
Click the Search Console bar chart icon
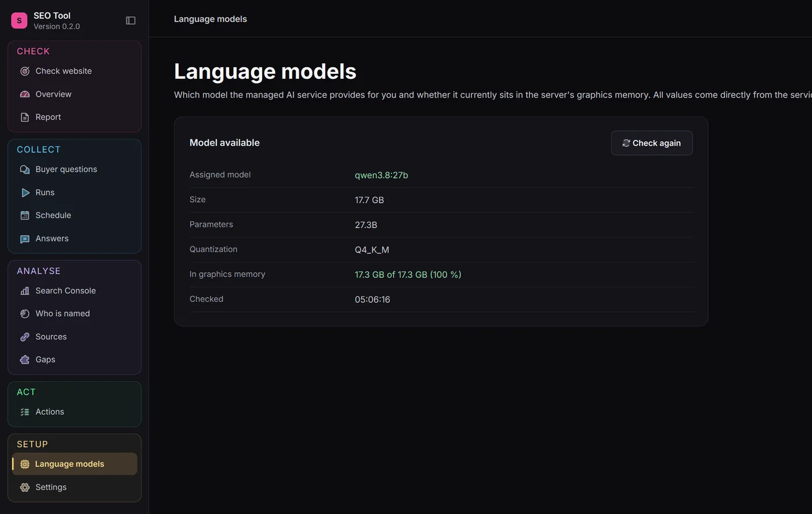coord(25,291)
